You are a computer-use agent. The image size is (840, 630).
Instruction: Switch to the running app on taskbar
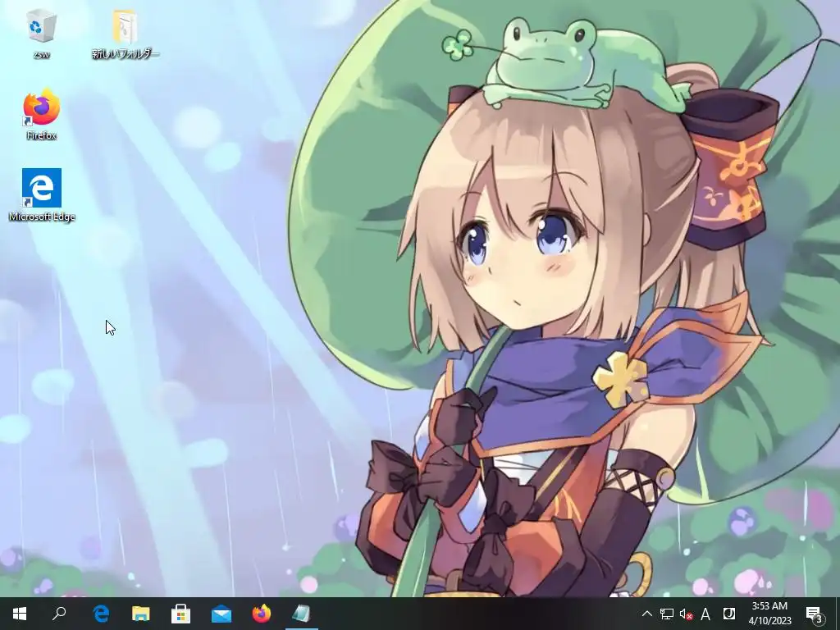[x=302, y=614]
